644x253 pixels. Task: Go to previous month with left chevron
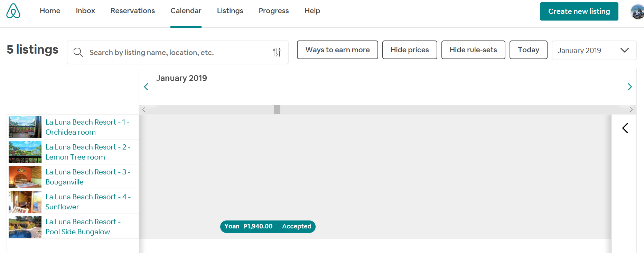(x=146, y=87)
